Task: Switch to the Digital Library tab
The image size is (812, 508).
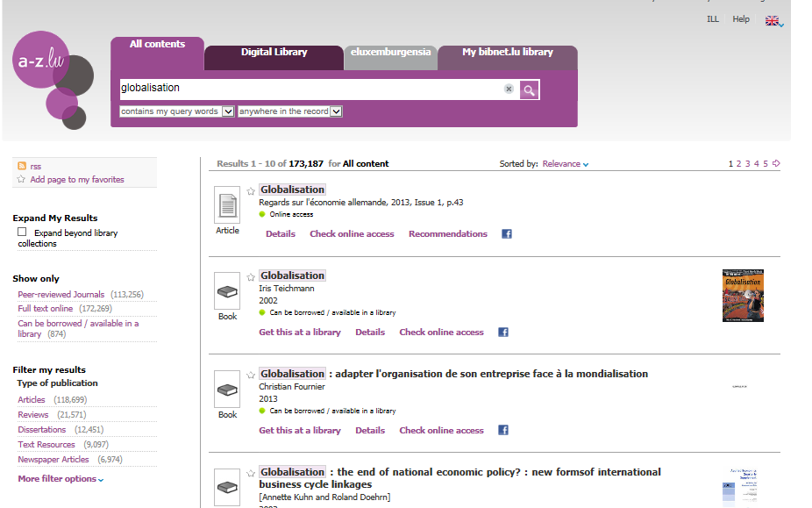Action: 274,53
